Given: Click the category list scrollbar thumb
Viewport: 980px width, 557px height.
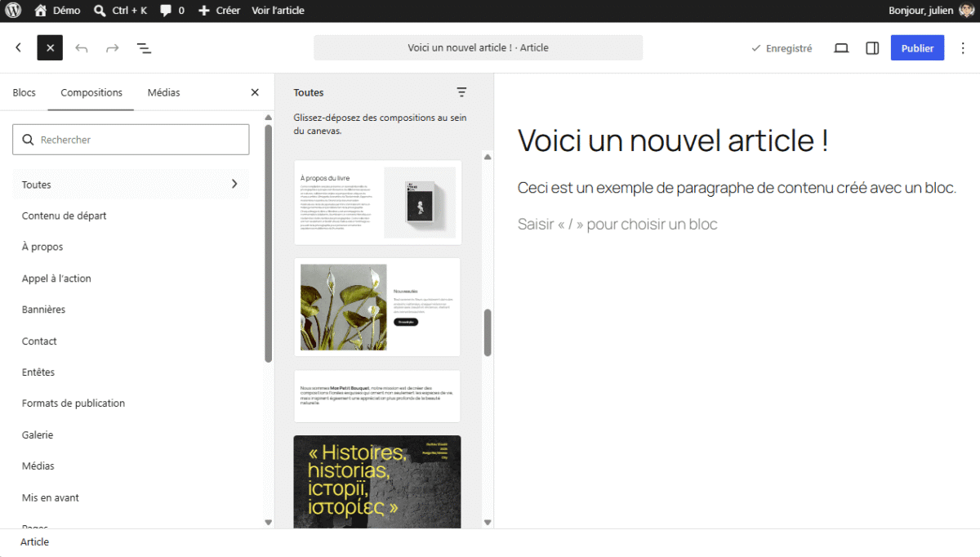Looking at the screenshot, I should pos(268,243).
